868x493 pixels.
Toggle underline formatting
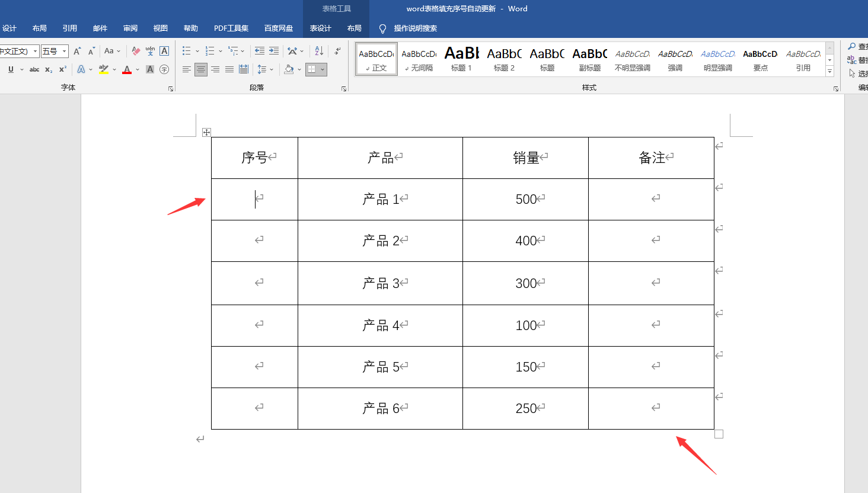click(11, 69)
